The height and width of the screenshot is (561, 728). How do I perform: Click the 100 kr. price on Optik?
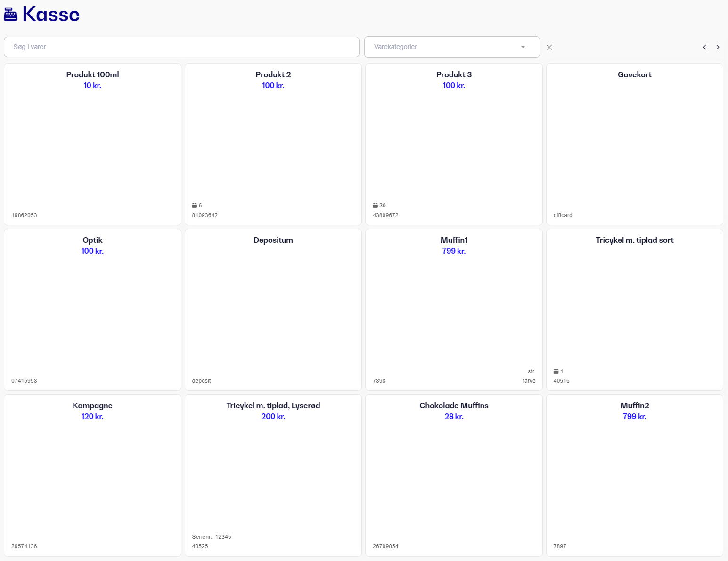point(92,251)
